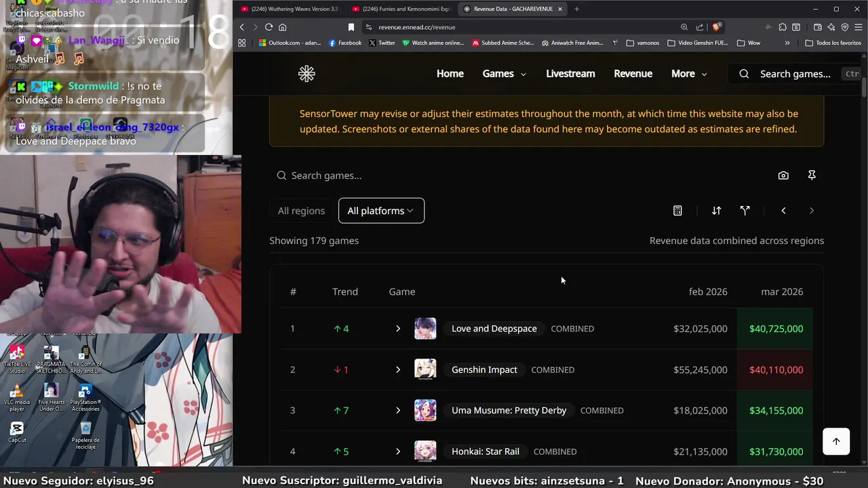This screenshot has width=868, height=488.
Task: Open the Todos los favoritos folder
Action: pyautogui.click(x=833, y=43)
